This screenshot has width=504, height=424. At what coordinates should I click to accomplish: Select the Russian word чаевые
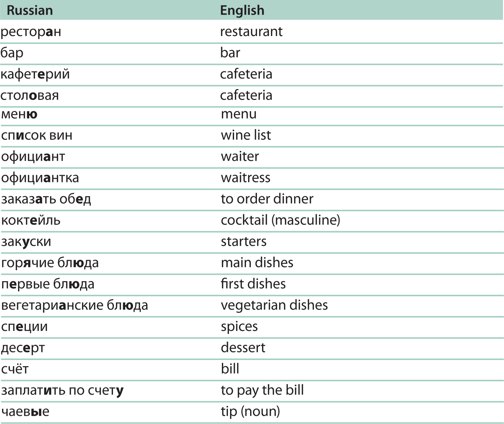[26, 411]
